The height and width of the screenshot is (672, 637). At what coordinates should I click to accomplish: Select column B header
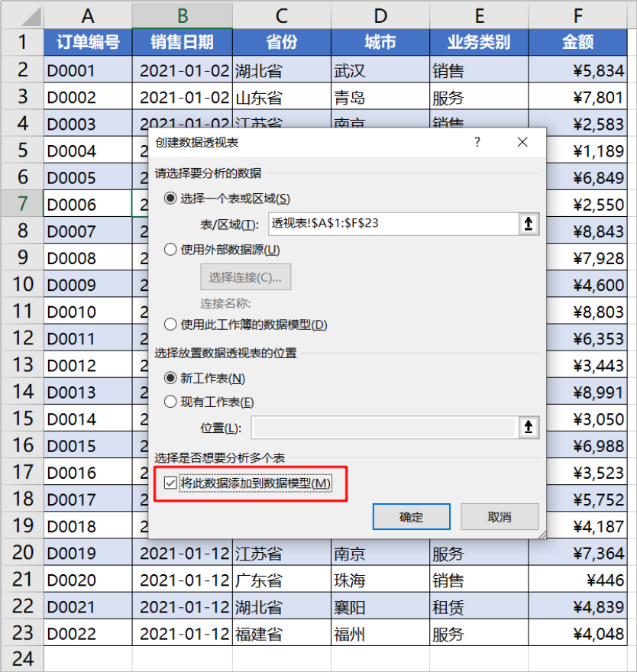(182, 15)
